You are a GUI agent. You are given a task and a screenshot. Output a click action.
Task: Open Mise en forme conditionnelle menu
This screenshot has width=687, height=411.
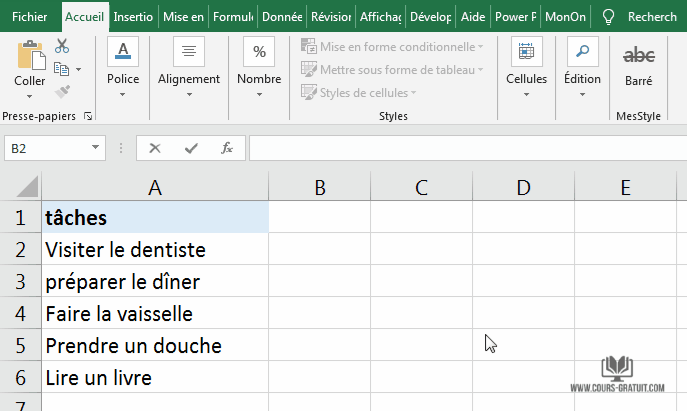(x=392, y=46)
